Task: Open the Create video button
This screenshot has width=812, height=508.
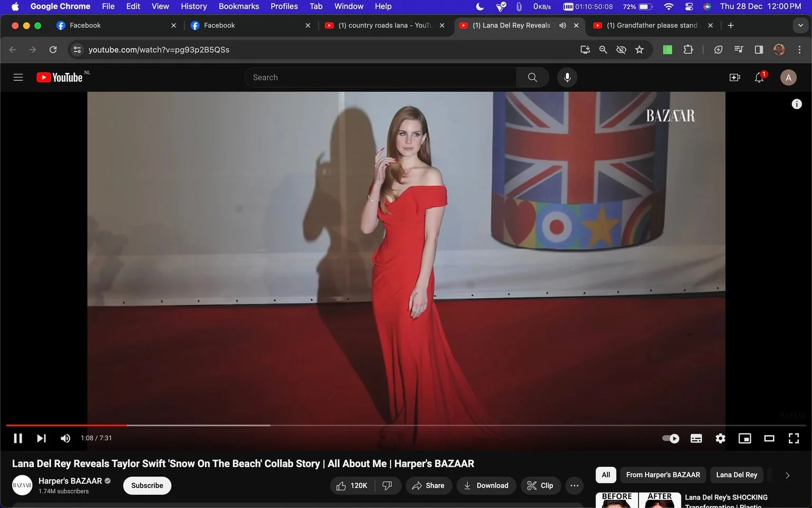Action: 735,77
